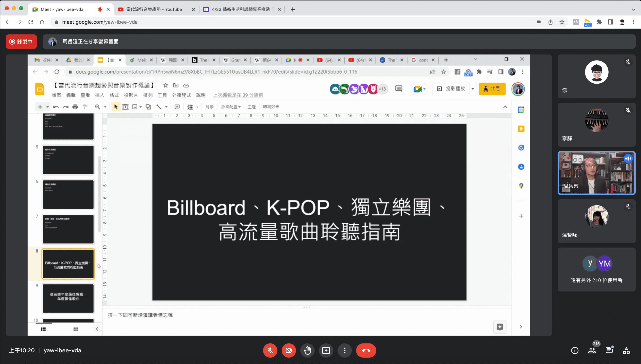Viewport: 641px width, 364px height.
Task: Move presentation with the folder icon
Action: 176,86
